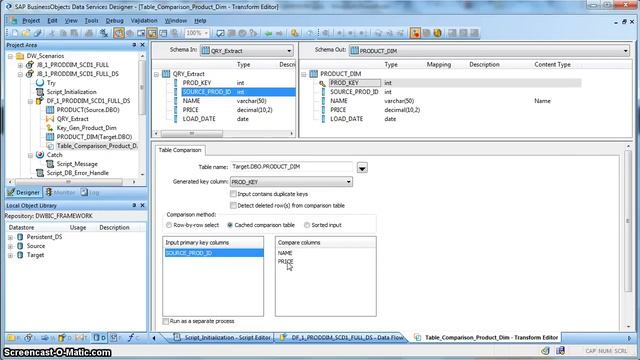
Task: Click the green Forward arrow toolbar icon
Action: coord(280,33)
